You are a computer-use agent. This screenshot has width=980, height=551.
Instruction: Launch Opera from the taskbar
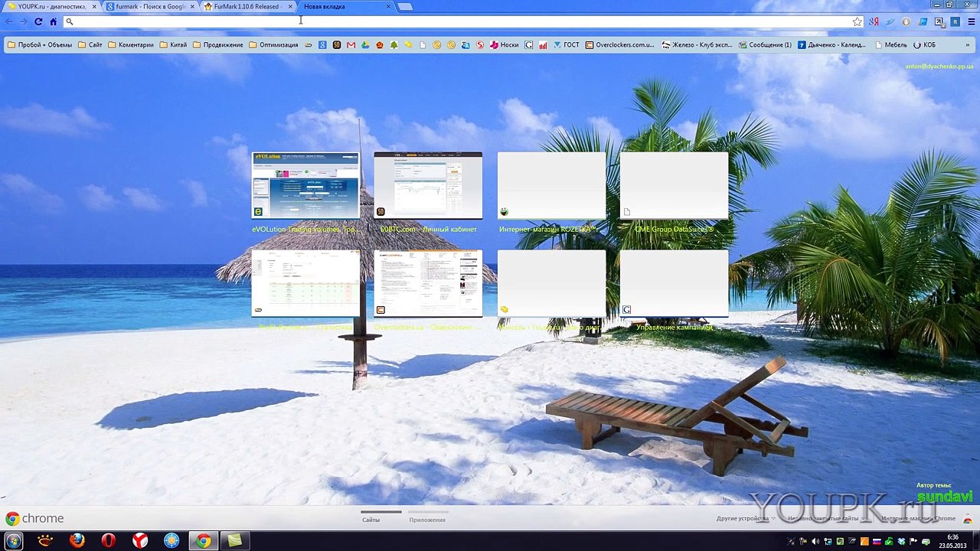[x=108, y=541]
